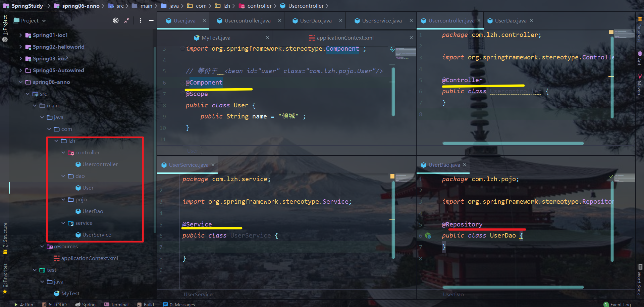Open the Spring tool window
The width and height of the screenshot is (644, 307).
[85, 304]
